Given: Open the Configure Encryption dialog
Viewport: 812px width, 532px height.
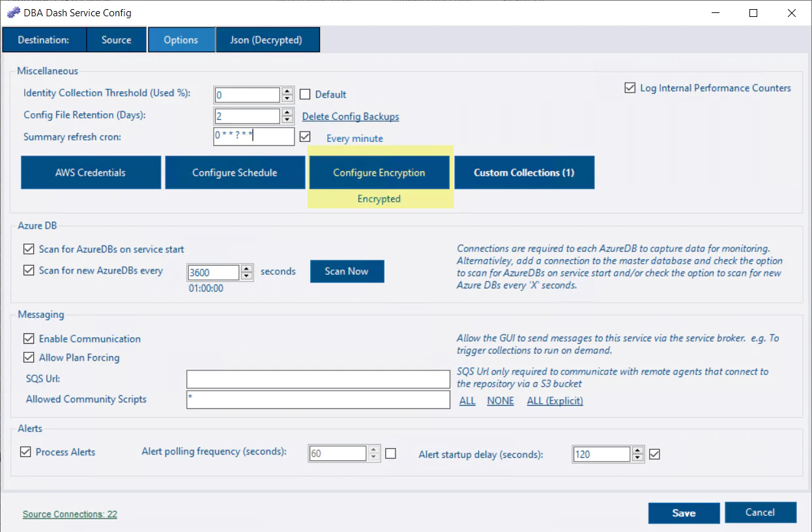Looking at the screenshot, I should [380, 173].
